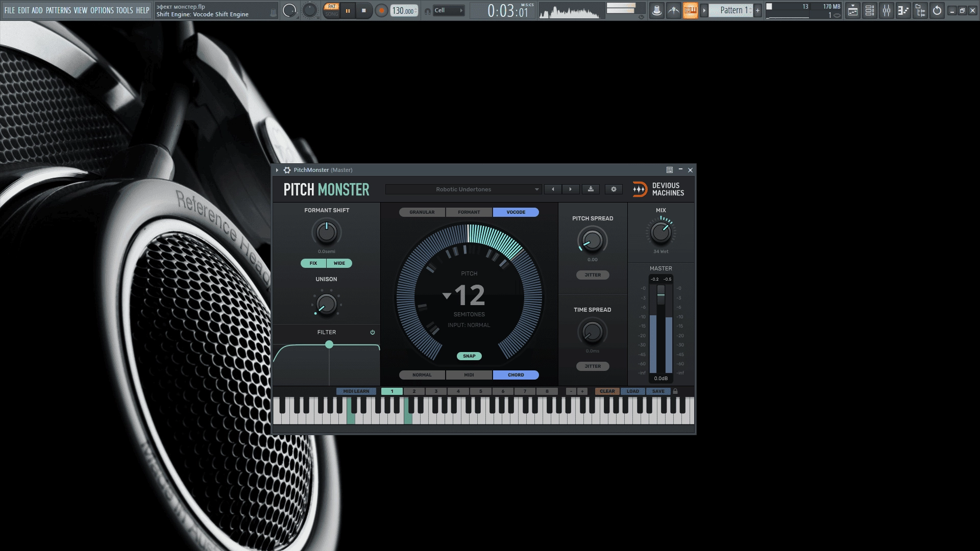The height and width of the screenshot is (551, 980).
Task: Click the filter curve handle
Action: click(x=329, y=345)
